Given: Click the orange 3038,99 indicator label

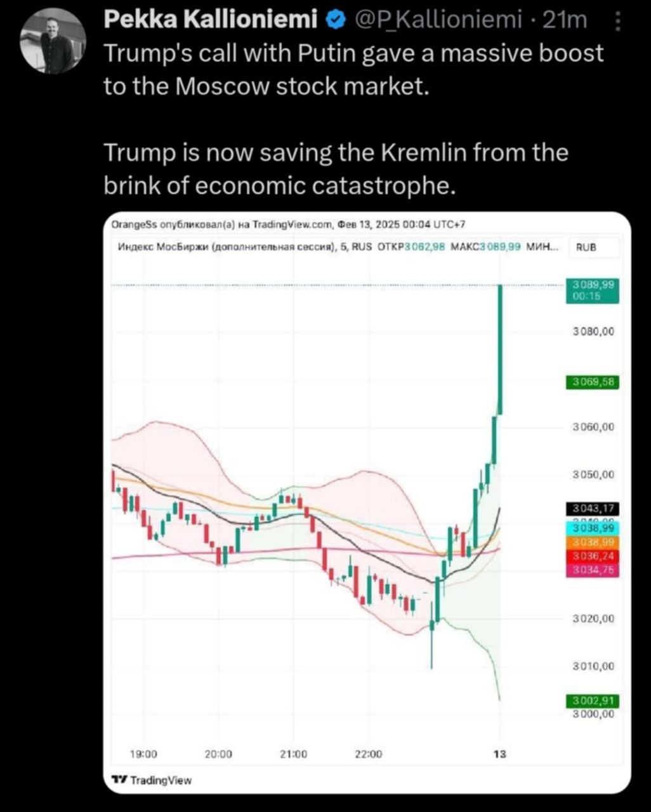Looking at the screenshot, I should pos(592,542).
